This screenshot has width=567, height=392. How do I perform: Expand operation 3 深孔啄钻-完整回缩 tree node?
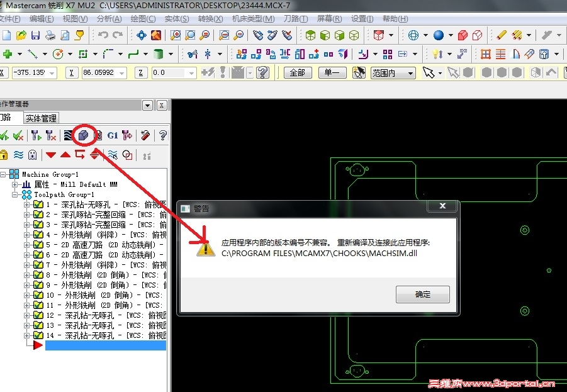pyautogui.click(x=27, y=225)
